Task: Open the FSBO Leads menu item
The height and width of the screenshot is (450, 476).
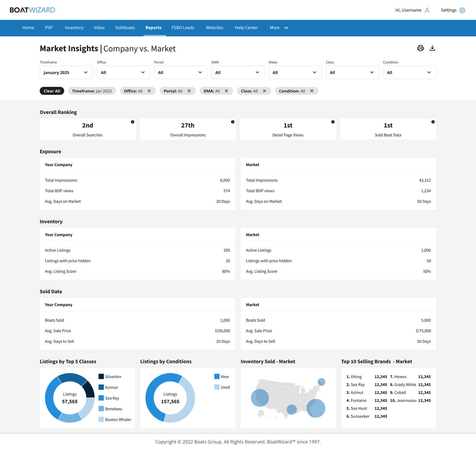Action: [182, 28]
